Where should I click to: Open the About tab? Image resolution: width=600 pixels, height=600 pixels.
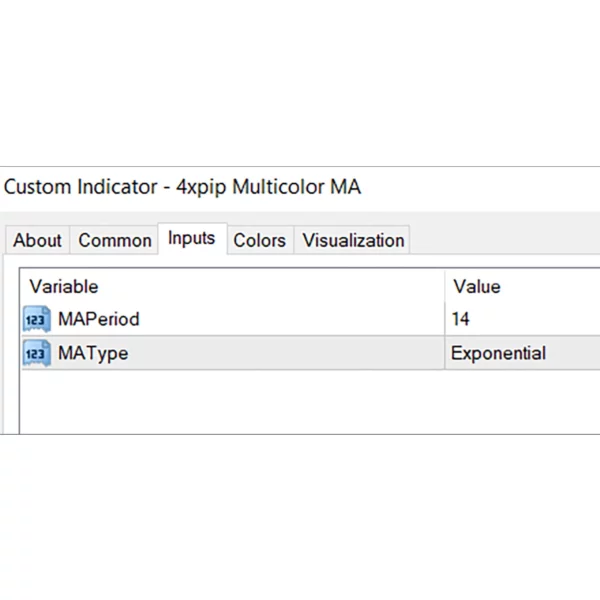tap(37, 240)
